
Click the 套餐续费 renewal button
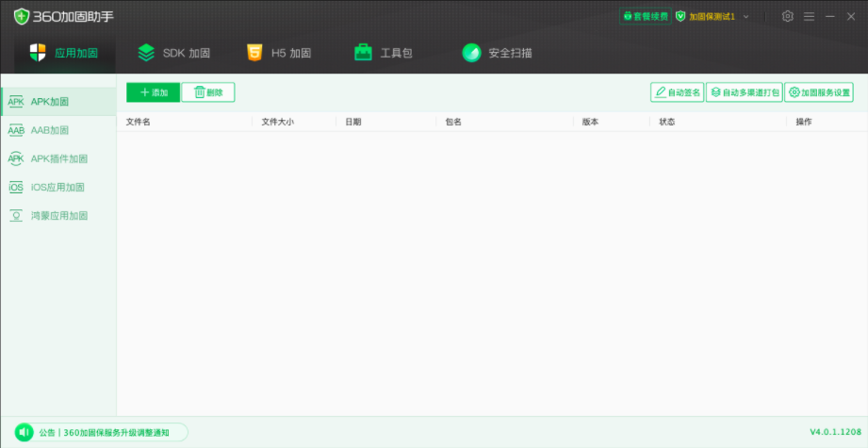[644, 16]
